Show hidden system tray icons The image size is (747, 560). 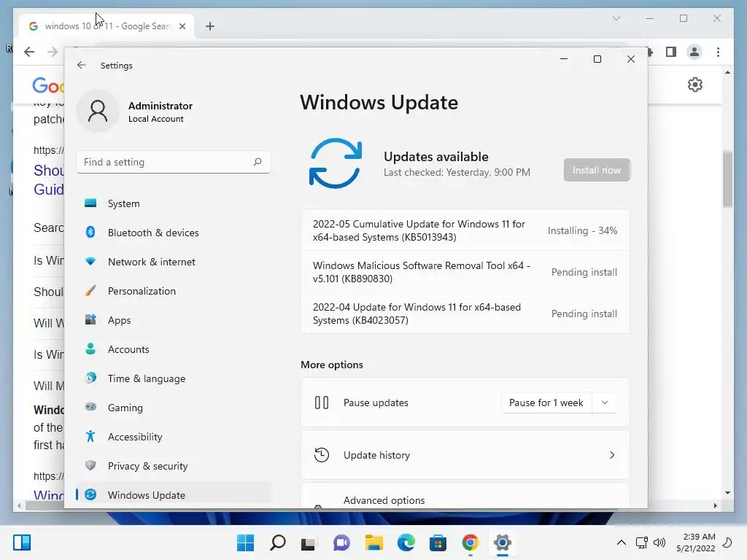pos(622,542)
